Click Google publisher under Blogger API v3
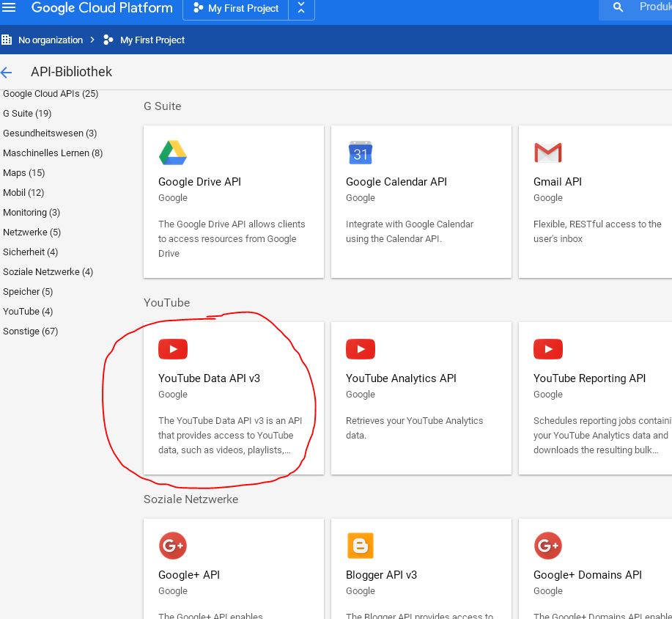The width and height of the screenshot is (672, 619). coord(361,590)
